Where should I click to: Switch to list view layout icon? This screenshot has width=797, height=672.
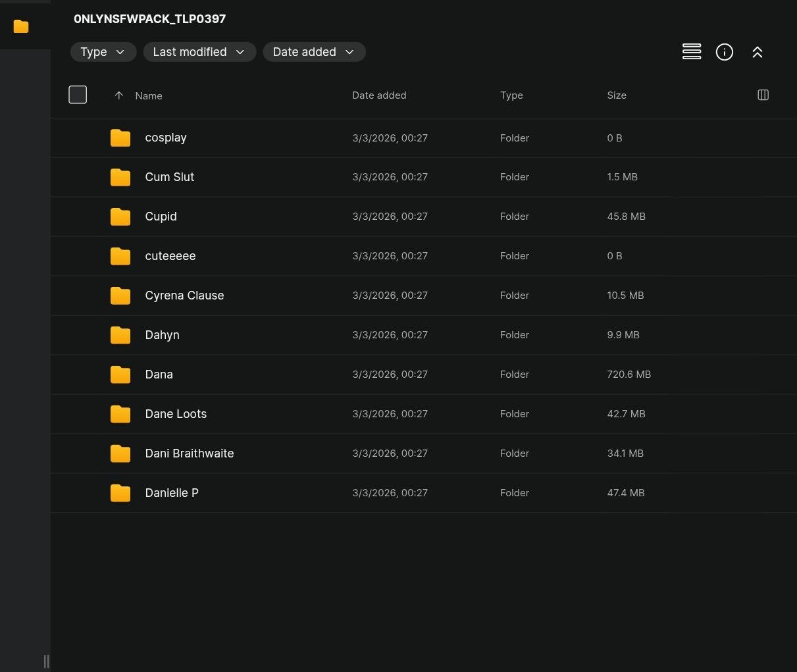click(691, 52)
